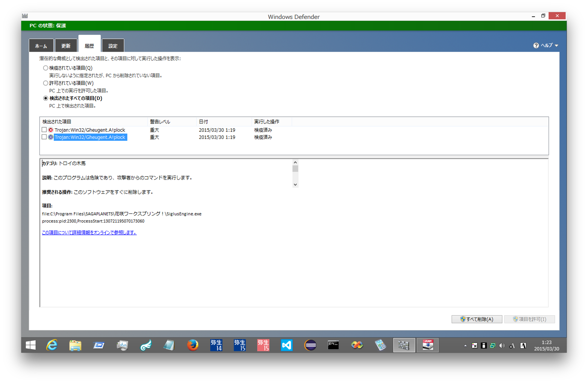Click the help question mark icon

click(x=536, y=46)
